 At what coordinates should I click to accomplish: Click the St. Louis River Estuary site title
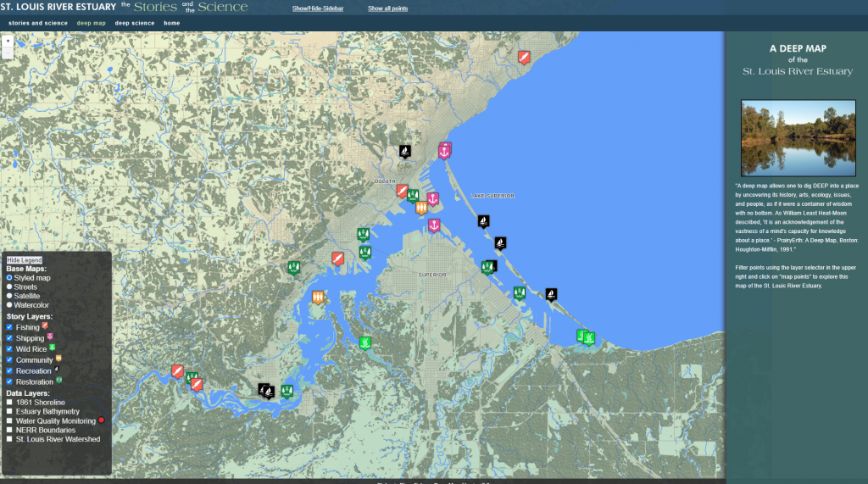point(58,7)
